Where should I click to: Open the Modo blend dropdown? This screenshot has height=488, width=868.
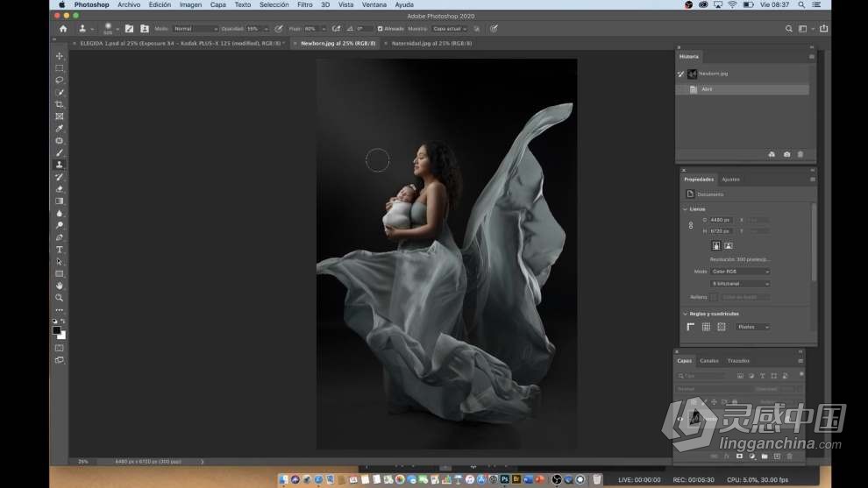pyautogui.click(x=196, y=29)
